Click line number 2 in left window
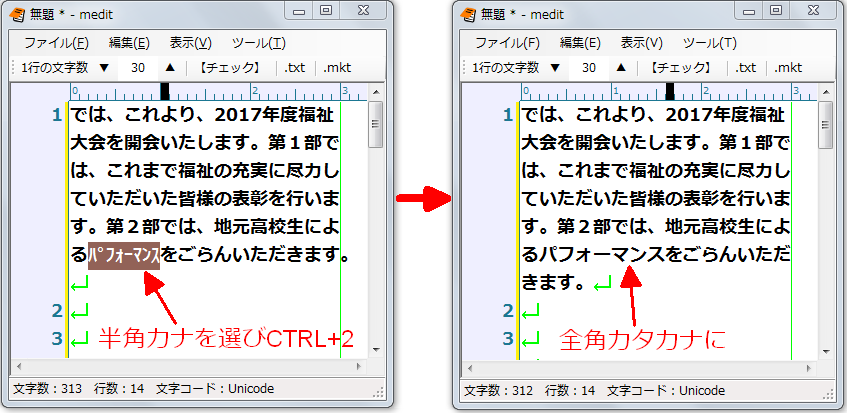 [x=57, y=311]
